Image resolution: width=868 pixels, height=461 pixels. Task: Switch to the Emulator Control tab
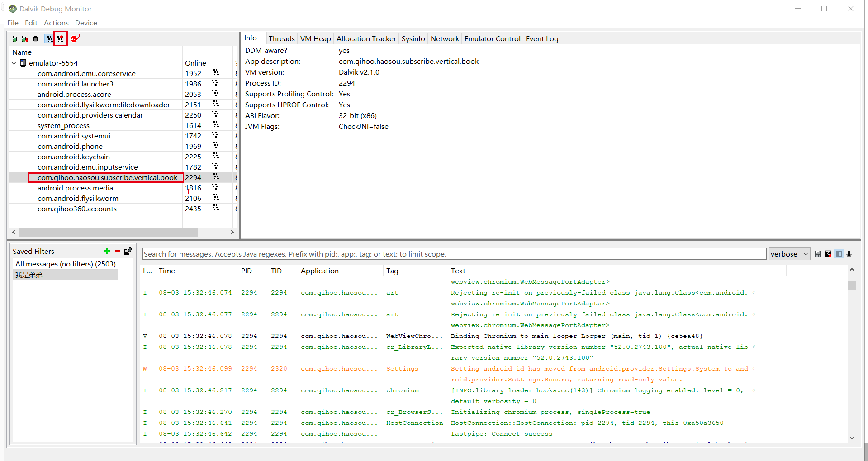pyautogui.click(x=492, y=39)
